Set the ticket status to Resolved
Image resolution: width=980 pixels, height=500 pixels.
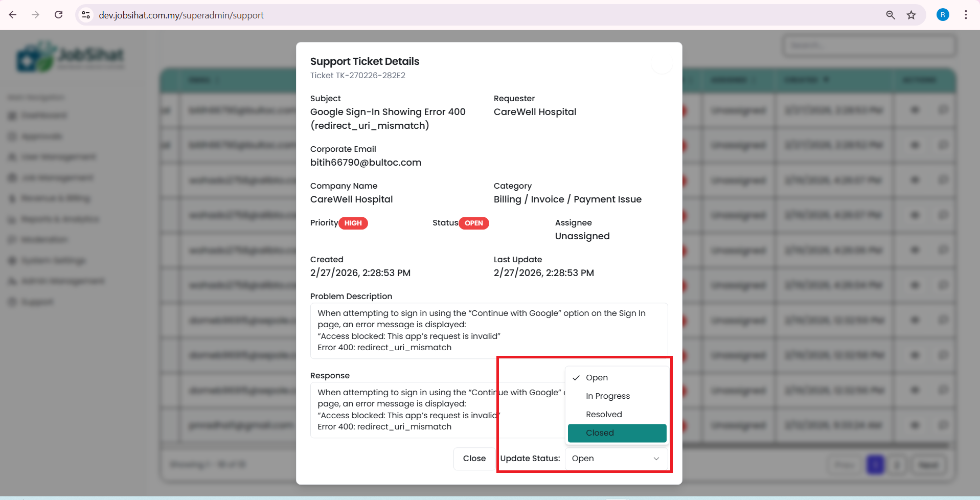pos(604,415)
